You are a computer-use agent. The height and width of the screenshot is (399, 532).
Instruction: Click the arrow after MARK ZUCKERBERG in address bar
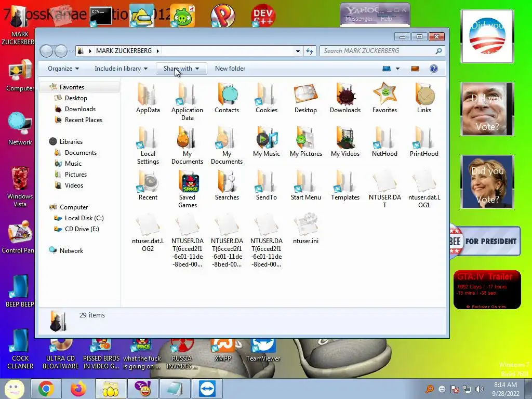click(x=158, y=51)
